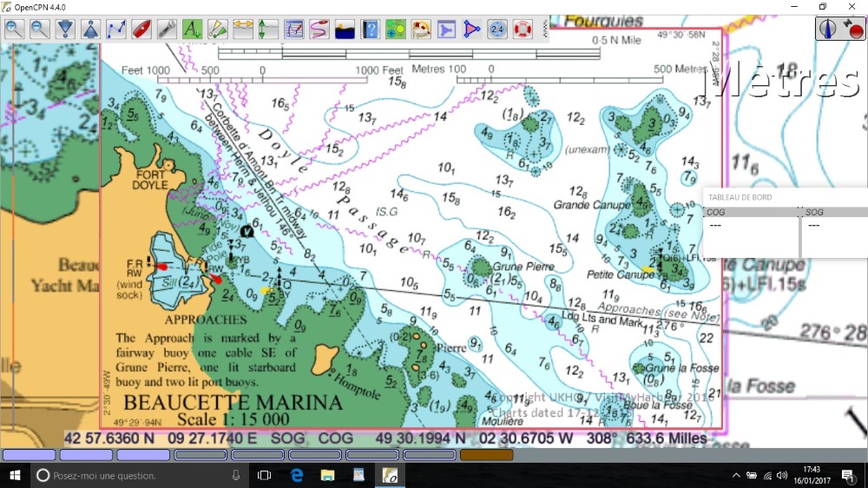This screenshot has height=488, width=868.
Task: Select the fifth chart bar button
Action: [x=258, y=455]
